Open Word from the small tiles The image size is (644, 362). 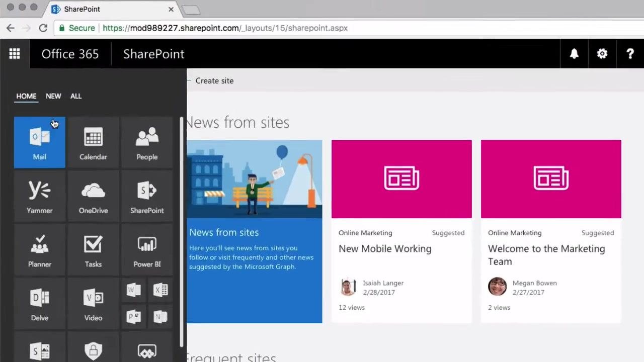pyautogui.click(x=133, y=290)
